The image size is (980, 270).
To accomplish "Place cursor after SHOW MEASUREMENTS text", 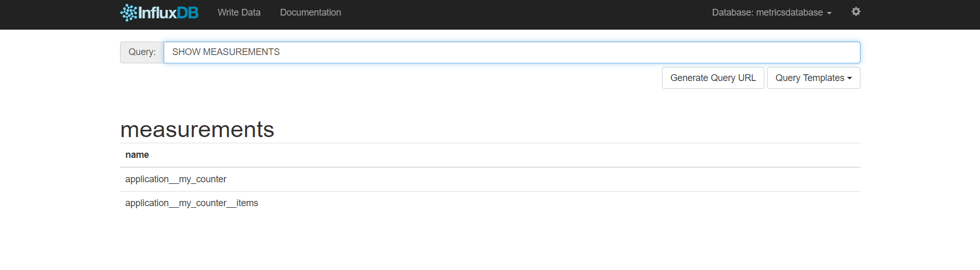I will click(281, 52).
